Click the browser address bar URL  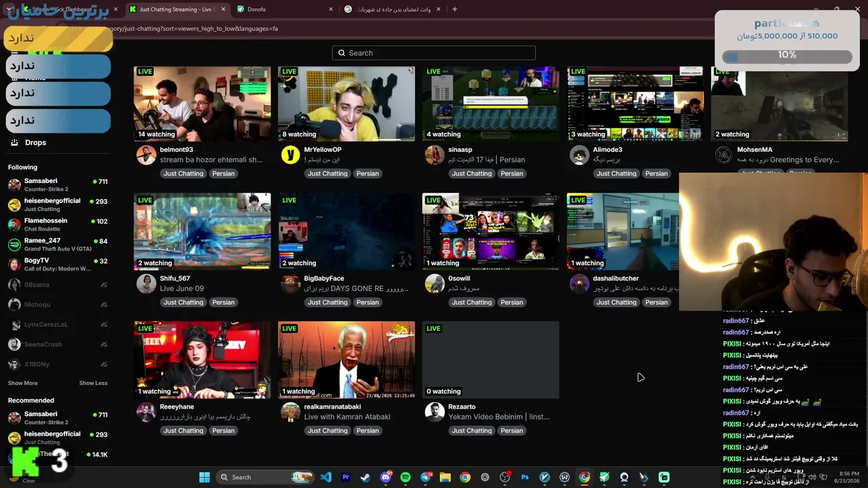[197, 28]
